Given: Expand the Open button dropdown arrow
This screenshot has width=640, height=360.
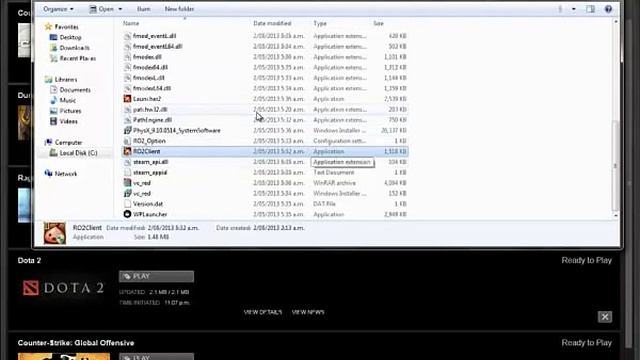Looking at the screenshot, I should [x=120, y=9].
